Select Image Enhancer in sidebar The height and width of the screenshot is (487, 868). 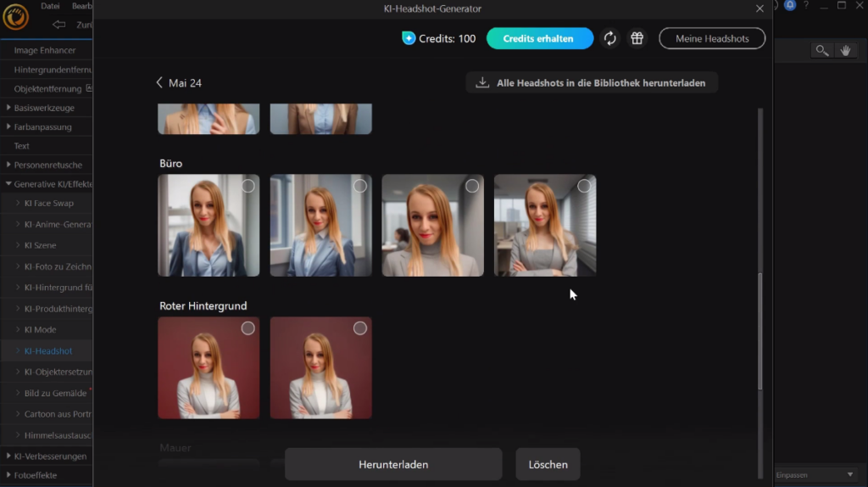point(45,50)
